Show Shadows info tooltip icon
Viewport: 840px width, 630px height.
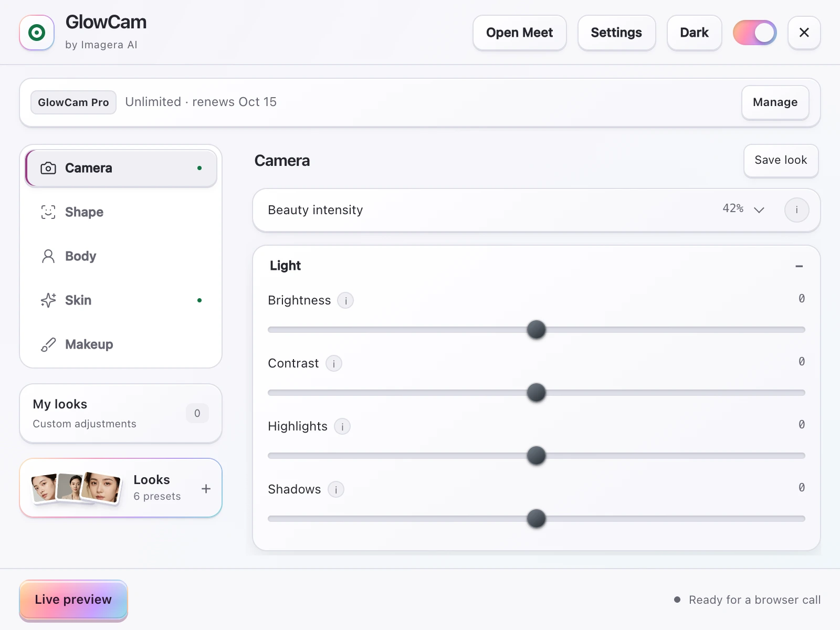click(336, 490)
